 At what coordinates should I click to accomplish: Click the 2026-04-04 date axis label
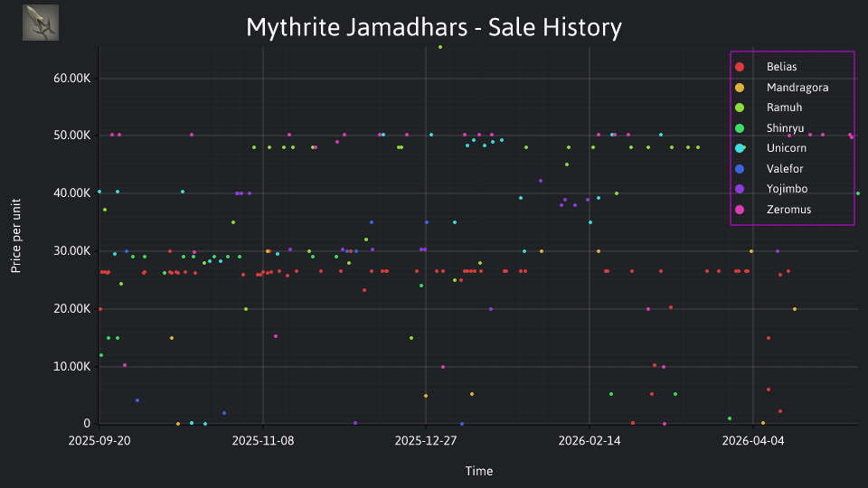point(753,441)
